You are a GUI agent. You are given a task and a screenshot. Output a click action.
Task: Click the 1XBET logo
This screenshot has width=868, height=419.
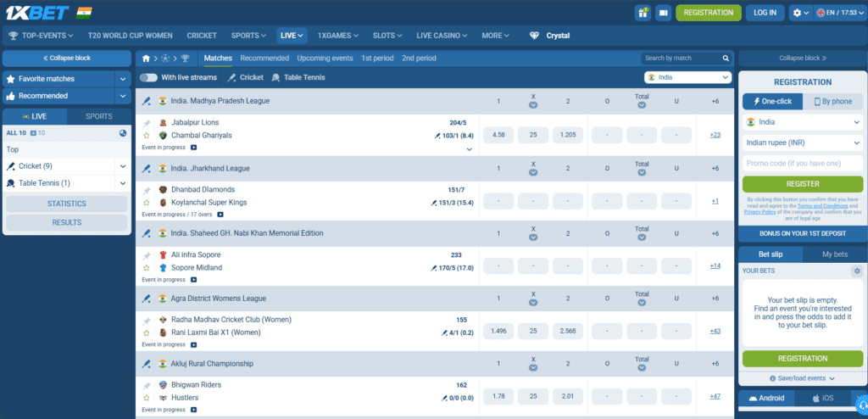coord(37,12)
